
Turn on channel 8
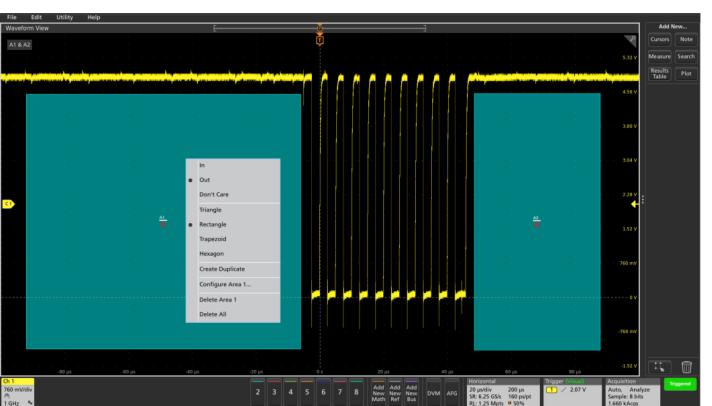(x=356, y=392)
